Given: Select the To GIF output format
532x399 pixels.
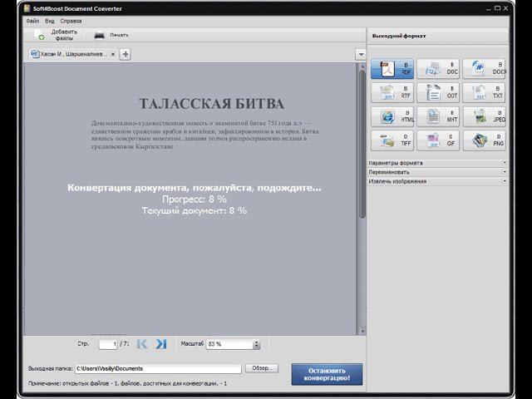Looking at the screenshot, I should coord(438,140).
